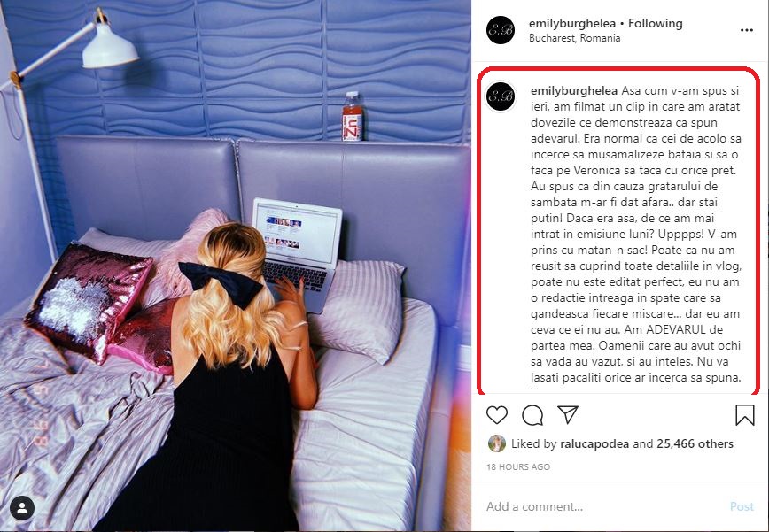This screenshot has height=532, width=769.
Task: Open the profile avatar beside the caption
Action: [501, 96]
